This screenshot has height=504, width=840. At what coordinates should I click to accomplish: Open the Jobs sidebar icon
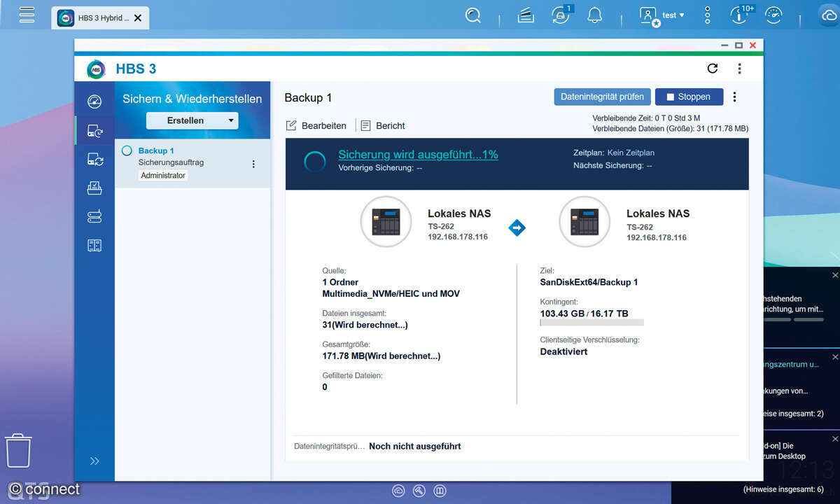click(x=94, y=188)
